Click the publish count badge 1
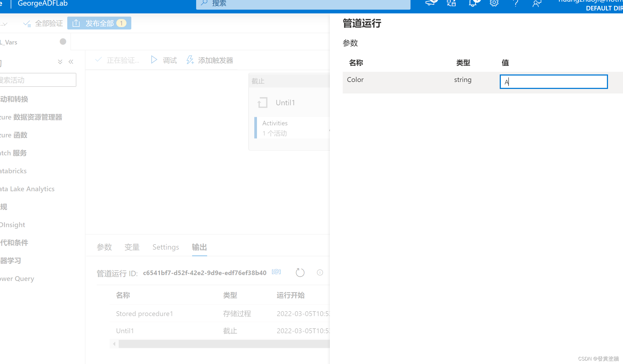The width and height of the screenshot is (623, 364). [x=121, y=23]
